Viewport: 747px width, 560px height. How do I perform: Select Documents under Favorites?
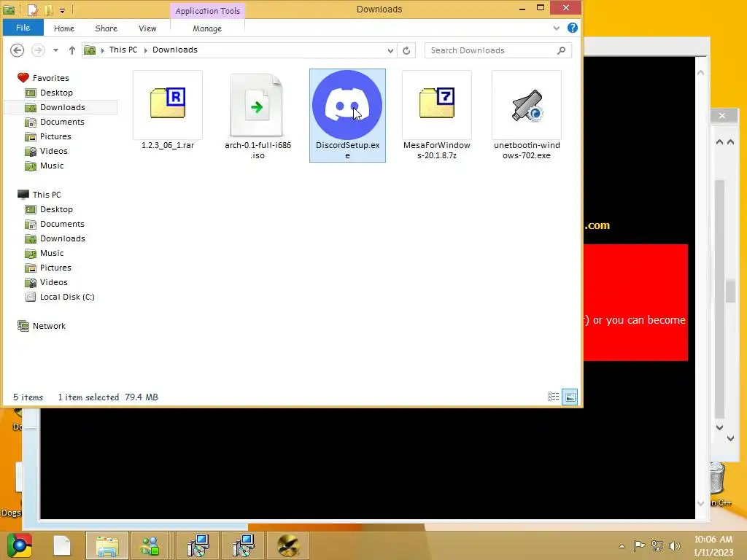pyautogui.click(x=62, y=122)
